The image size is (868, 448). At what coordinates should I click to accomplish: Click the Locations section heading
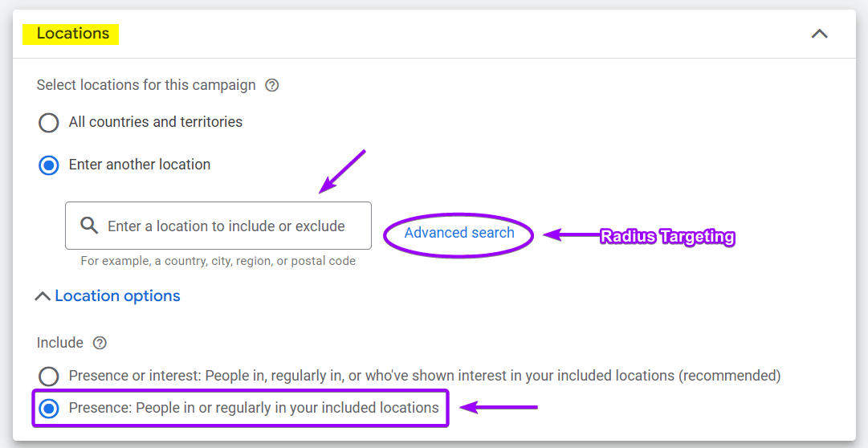pyautogui.click(x=73, y=34)
